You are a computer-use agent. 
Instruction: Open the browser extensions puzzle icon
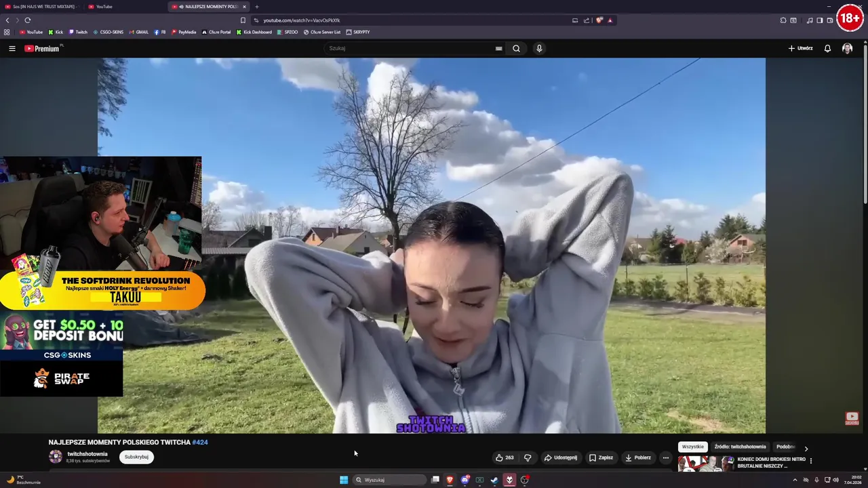point(783,20)
